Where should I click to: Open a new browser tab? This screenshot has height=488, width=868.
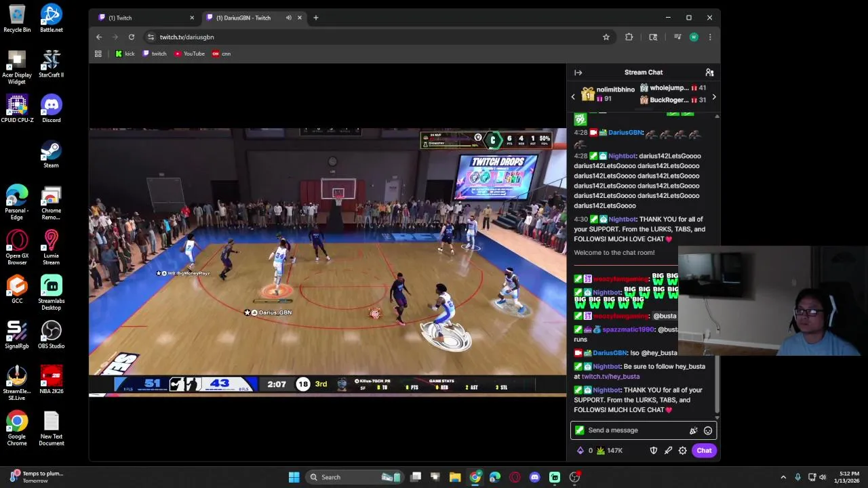(315, 18)
